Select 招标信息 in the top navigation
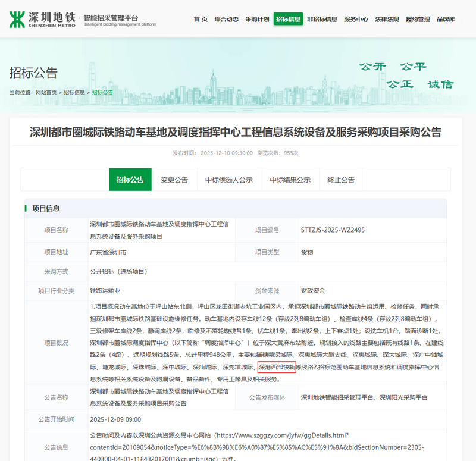476x461 pixels. (x=288, y=20)
